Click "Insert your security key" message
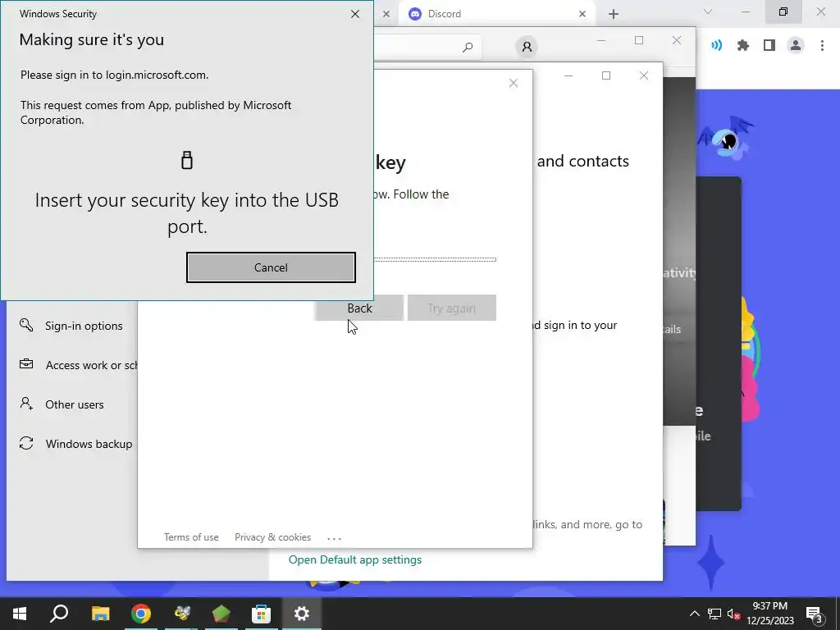This screenshot has width=840, height=630. coord(187,213)
